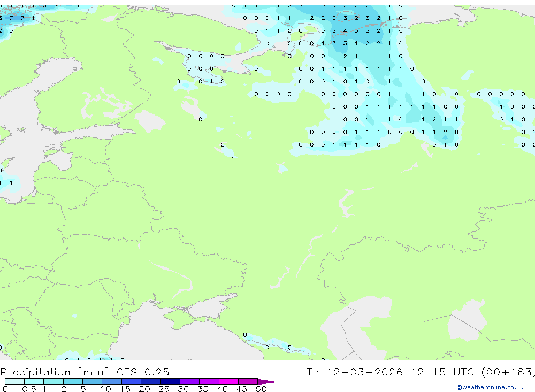This screenshot has width=535, height=392.
Task: Click the legend label '35'
Action: pyautogui.click(x=203, y=389)
